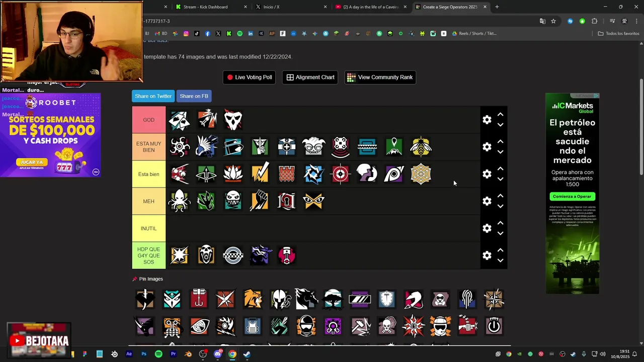
Task: Open Steam from the taskbar
Action: point(247,354)
